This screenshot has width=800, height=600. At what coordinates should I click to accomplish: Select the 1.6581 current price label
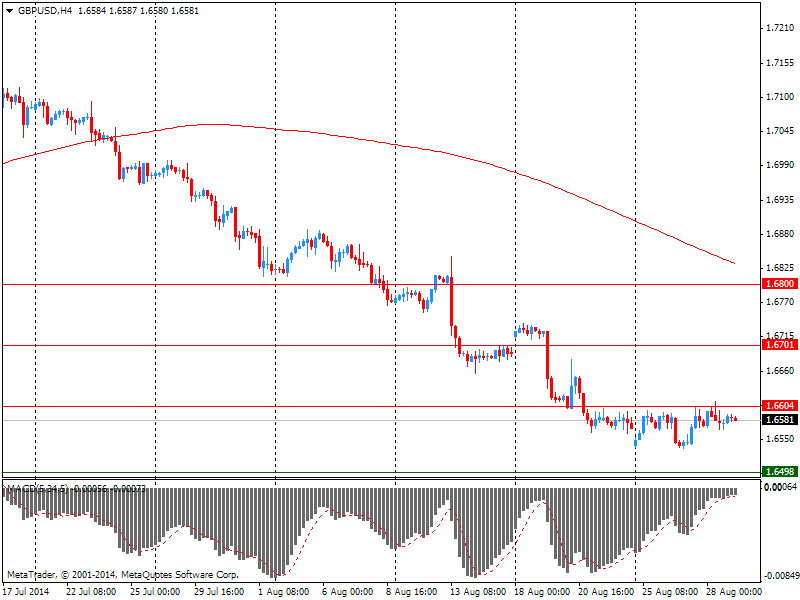pos(779,420)
